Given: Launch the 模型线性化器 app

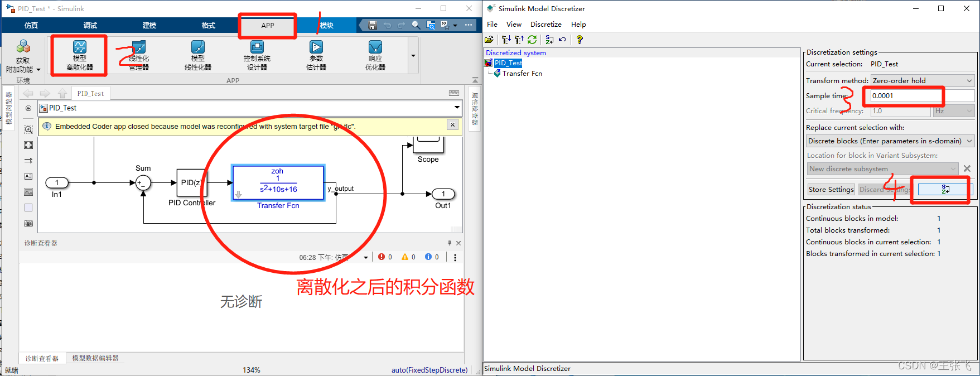Looking at the screenshot, I should coord(198,55).
